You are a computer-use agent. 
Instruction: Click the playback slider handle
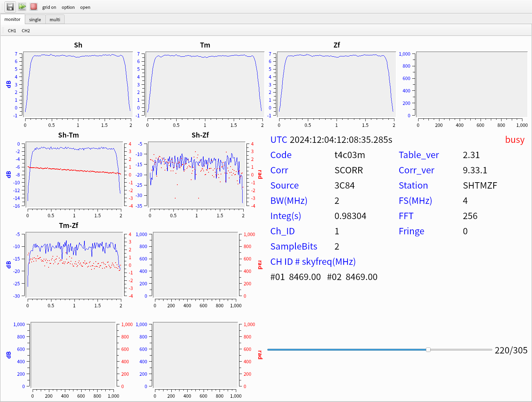[x=428, y=350]
